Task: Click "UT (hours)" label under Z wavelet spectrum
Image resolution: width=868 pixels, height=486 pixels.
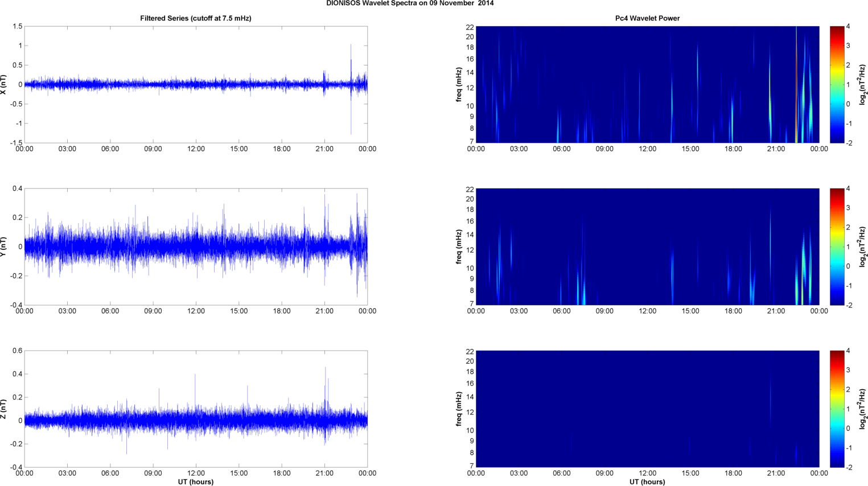Action: tap(647, 481)
